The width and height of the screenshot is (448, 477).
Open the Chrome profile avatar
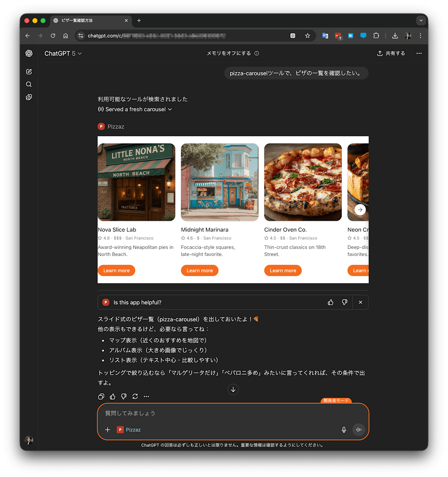pyautogui.click(x=408, y=36)
